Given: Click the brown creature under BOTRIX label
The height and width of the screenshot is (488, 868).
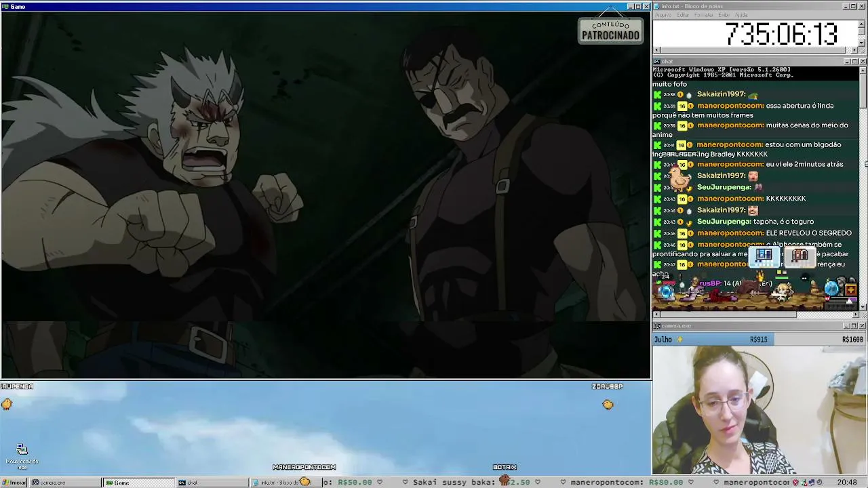Looking at the screenshot, I should tap(505, 480).
